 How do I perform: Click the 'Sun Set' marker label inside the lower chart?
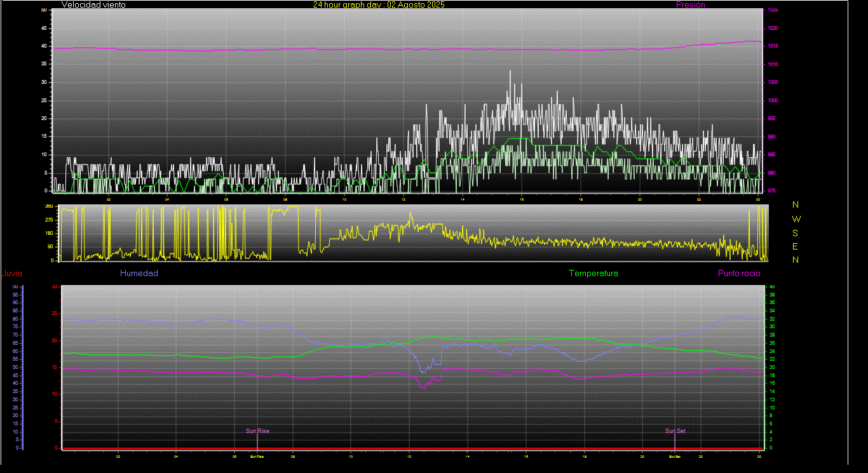[675, 431]
